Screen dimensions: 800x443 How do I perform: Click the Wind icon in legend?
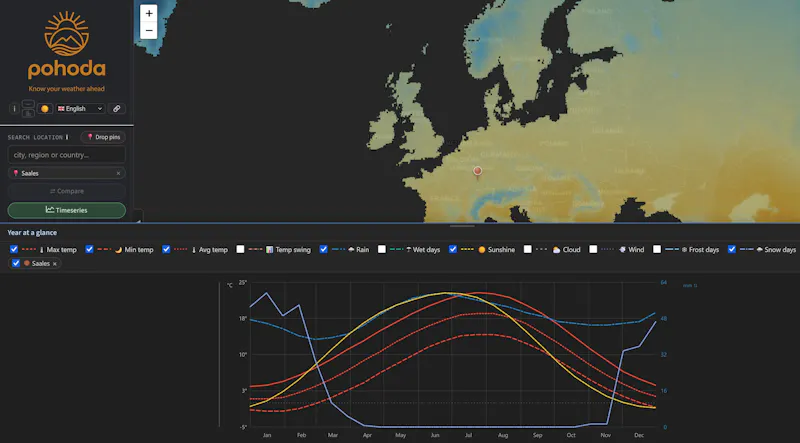pos(622,250)
